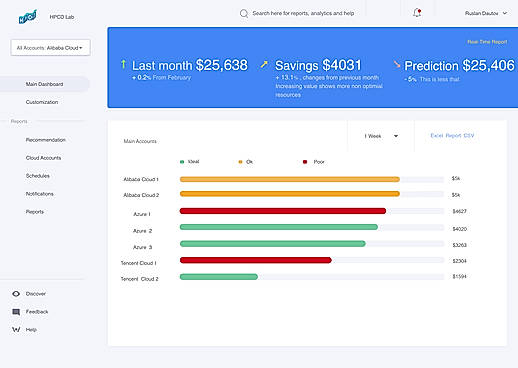This screenshot has height=368, width=518.
Task: Click the search magnifier icon
Action: pos(244,13)
